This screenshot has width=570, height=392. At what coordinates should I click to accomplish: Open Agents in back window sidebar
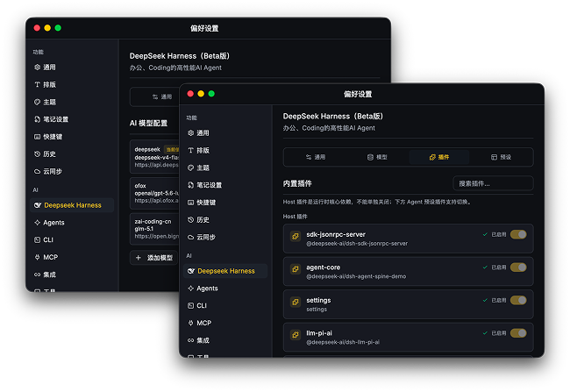coord(49,223)
